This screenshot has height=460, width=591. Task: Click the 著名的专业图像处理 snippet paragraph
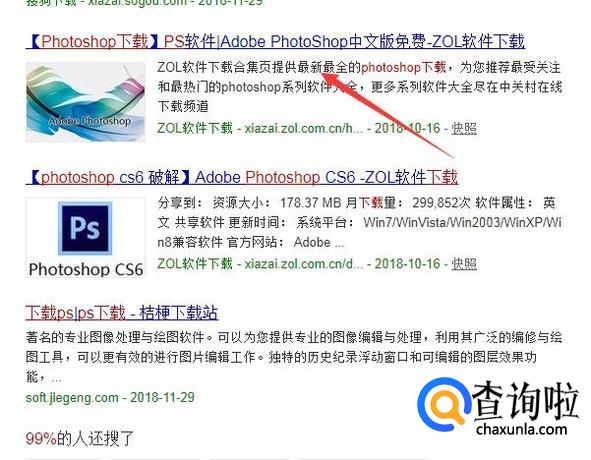click(294, 356)
